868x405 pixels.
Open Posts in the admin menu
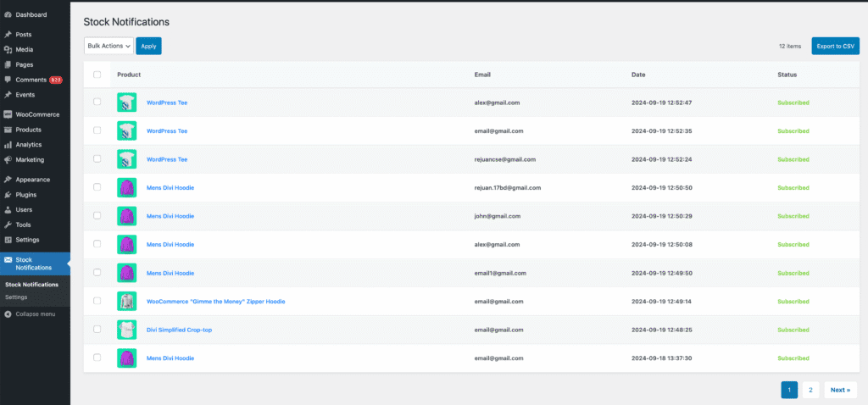(23, 34)
